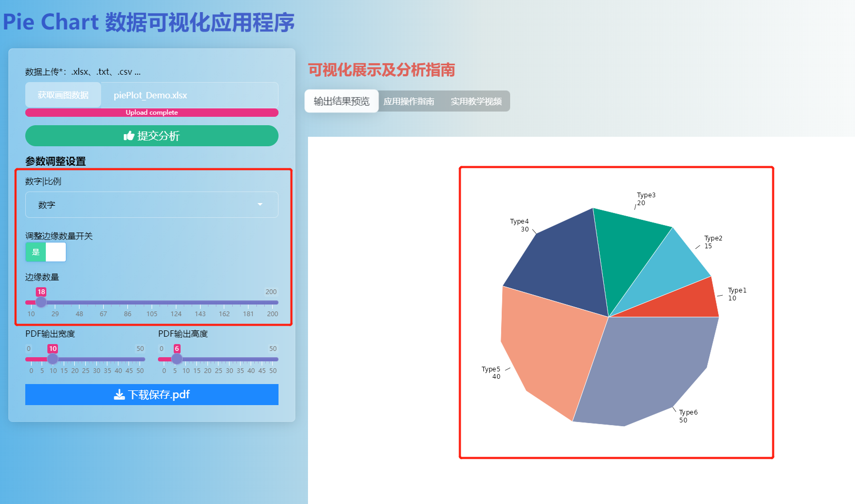The height and width of the screenshot is (504, 855).
Task: Click the 边缘数量 slider handle at 18
Action: tap(42, 302)
